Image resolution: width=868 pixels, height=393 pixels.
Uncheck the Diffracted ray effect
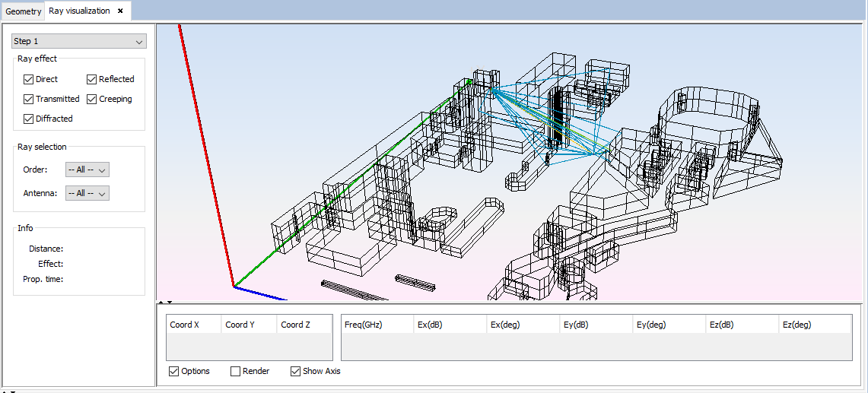(x=29, y=119)
